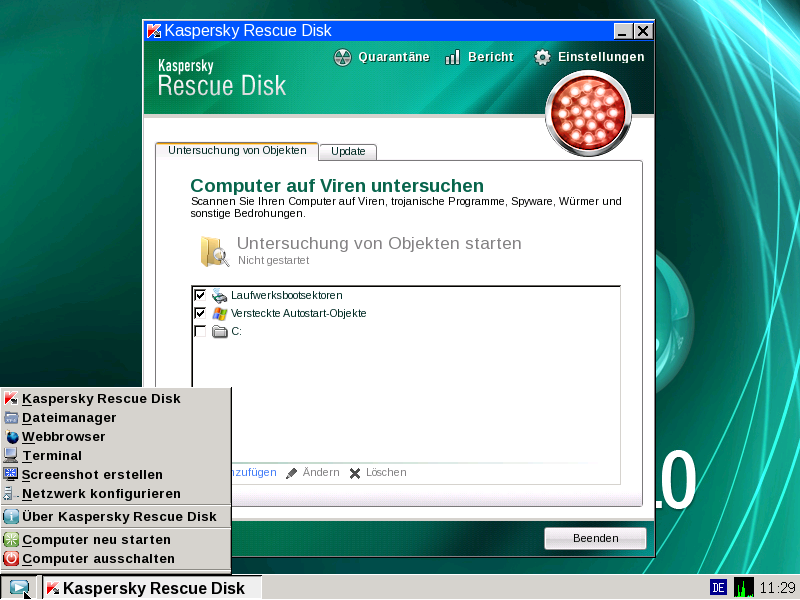Select the Untersuchung von Objekten tab

coord(237,151)
